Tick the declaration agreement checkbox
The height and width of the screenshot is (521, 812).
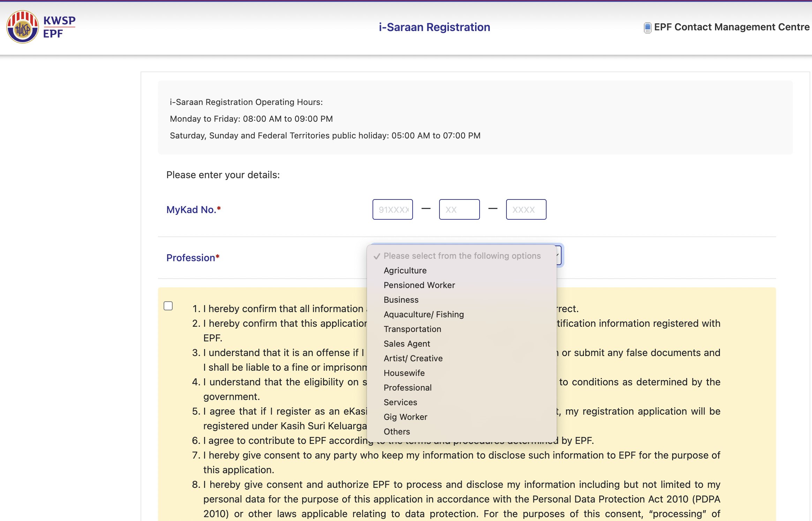point(168,306)
